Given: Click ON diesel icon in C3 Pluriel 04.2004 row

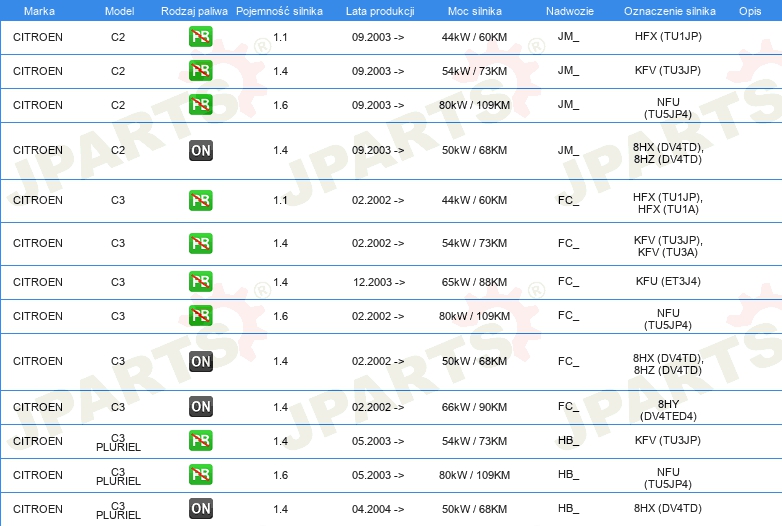Looking at the screenshot, I should tap(200, 509).
